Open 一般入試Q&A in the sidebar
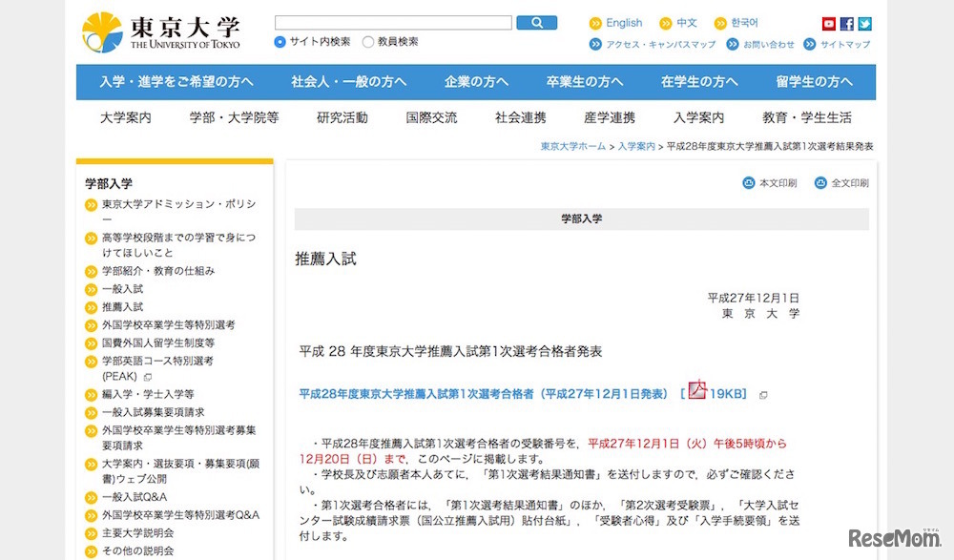Image resolution: width=954 pixels, height=560 pixels. [135, 497]
